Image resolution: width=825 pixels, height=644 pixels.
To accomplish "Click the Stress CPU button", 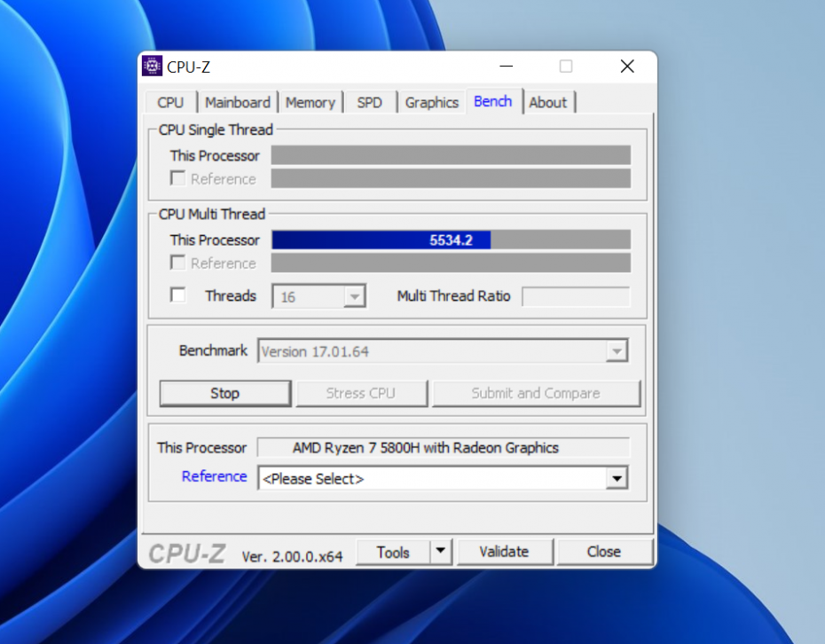I will pyautogui.click(x=361, y=394).
